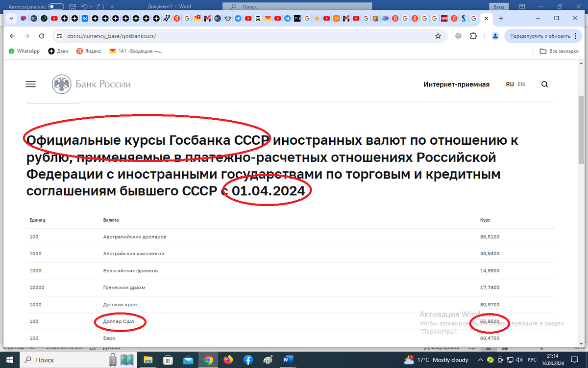The height and width of the screenshot is (368, 588).
Task: Open the 141 Входящие mail bookmark
Action: point(136,51)
